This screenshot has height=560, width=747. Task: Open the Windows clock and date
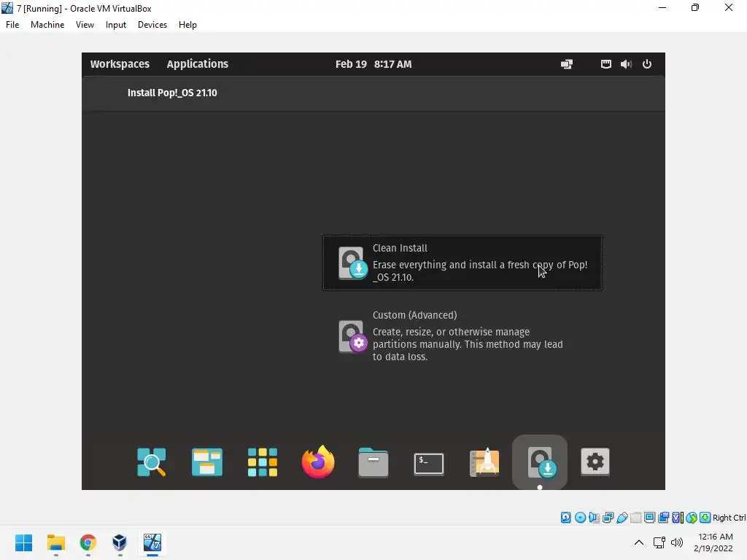[x=713, y=542]
